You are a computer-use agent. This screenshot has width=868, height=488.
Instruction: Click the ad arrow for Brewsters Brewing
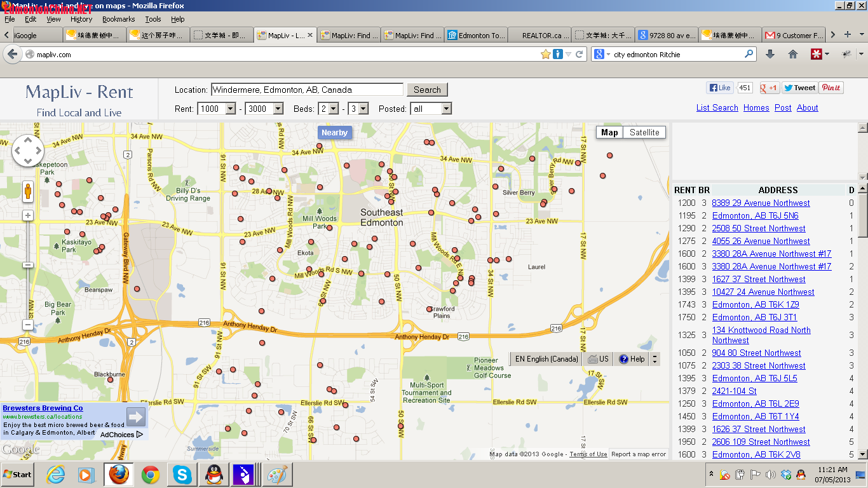click(136, 417)
